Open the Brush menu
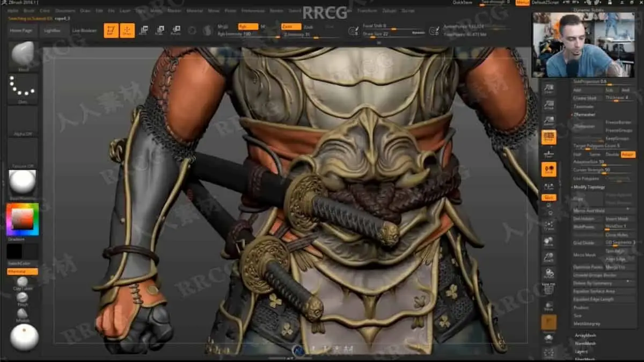 coord(30,10)
